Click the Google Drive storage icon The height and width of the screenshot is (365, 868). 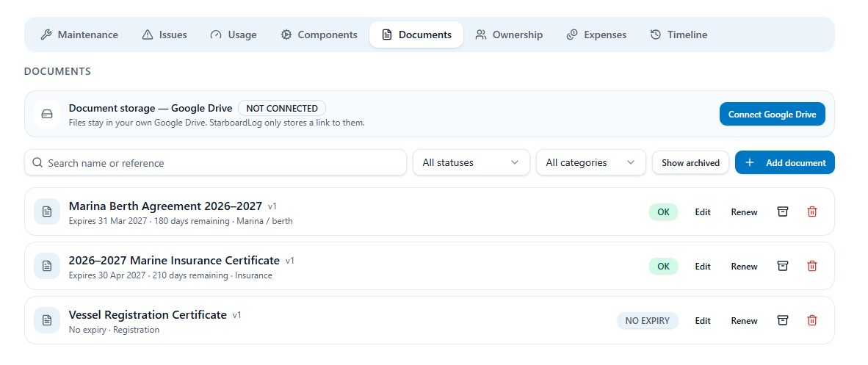[47, 114]
